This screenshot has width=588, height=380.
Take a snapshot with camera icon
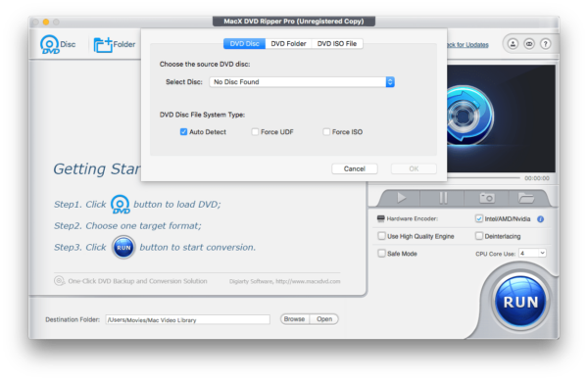[x=487, y=198]
